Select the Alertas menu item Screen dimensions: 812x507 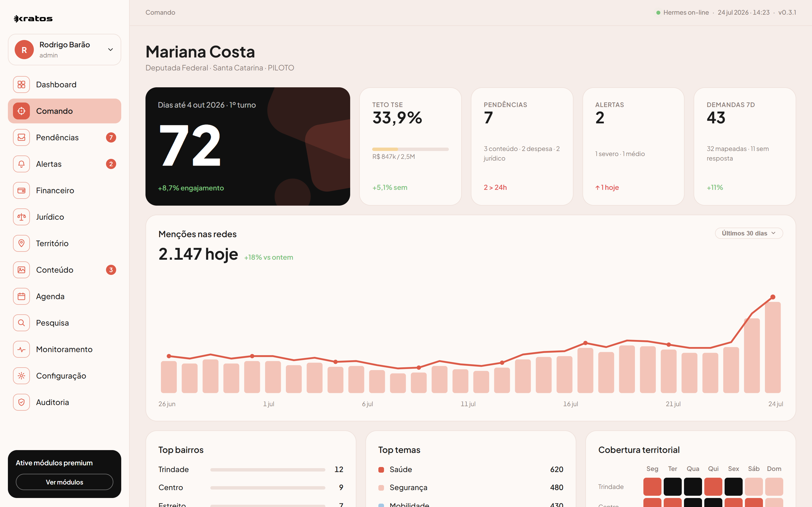64,164
